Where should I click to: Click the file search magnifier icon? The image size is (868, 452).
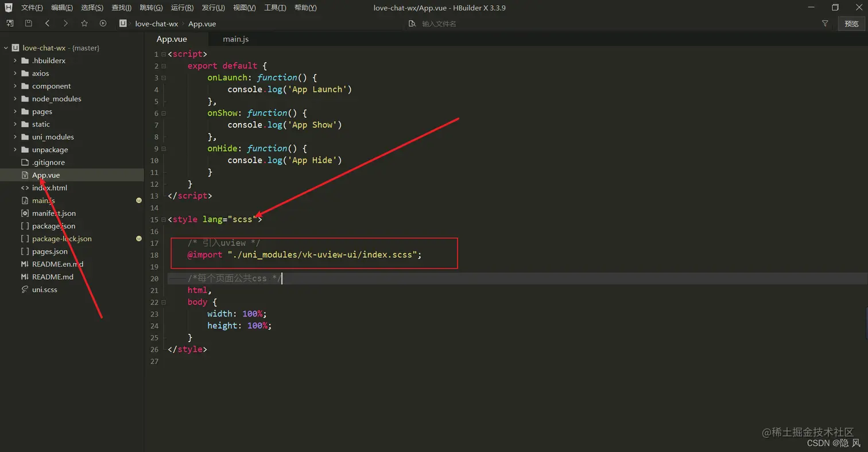pos(412,24)
